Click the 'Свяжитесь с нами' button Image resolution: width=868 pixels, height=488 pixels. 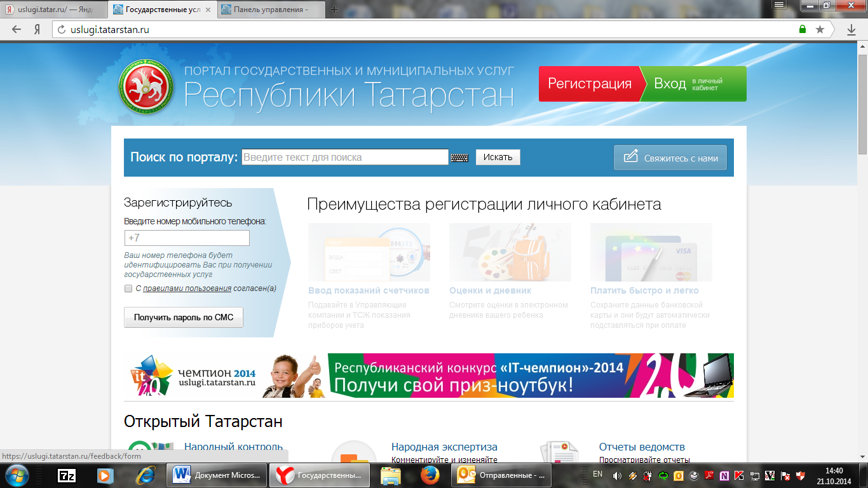tap(670, 158)
